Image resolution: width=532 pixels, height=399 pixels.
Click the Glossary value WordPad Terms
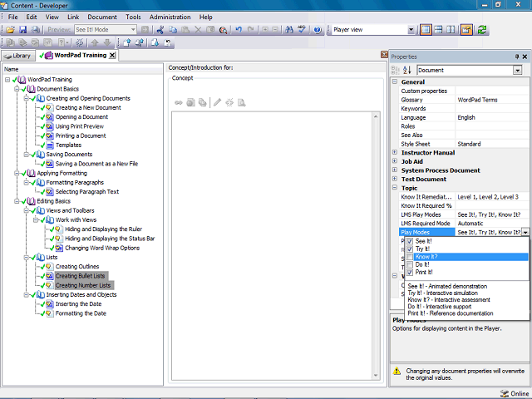click(477, 100)
